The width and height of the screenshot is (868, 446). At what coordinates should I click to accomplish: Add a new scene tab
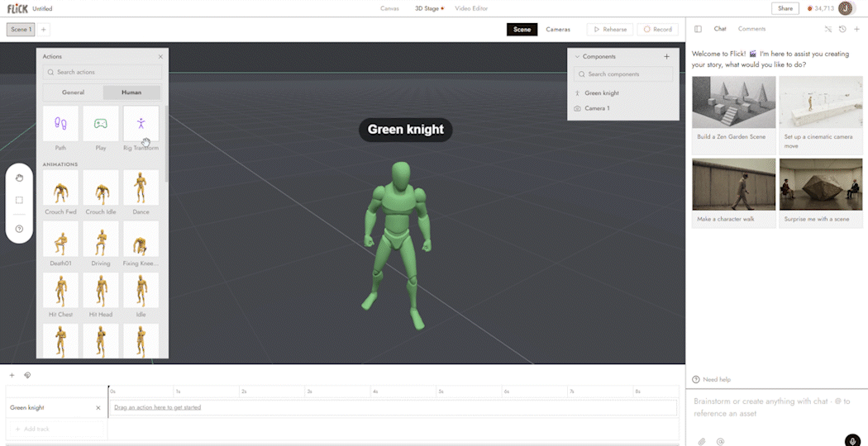(44, 30)
